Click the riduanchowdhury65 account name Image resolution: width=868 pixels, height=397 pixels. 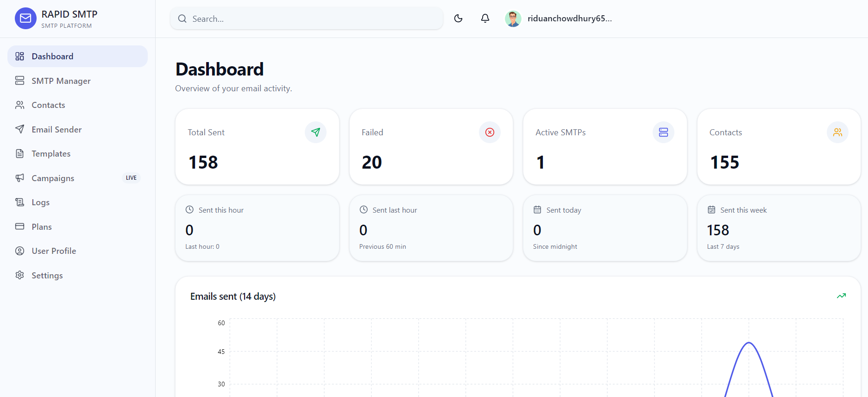click(570, 19)
